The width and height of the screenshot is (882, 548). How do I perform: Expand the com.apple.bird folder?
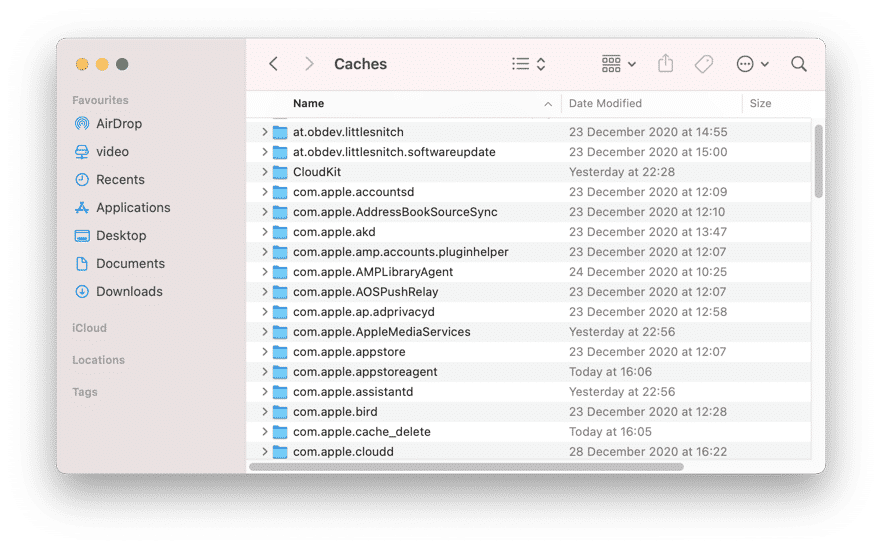click(264, 411)
